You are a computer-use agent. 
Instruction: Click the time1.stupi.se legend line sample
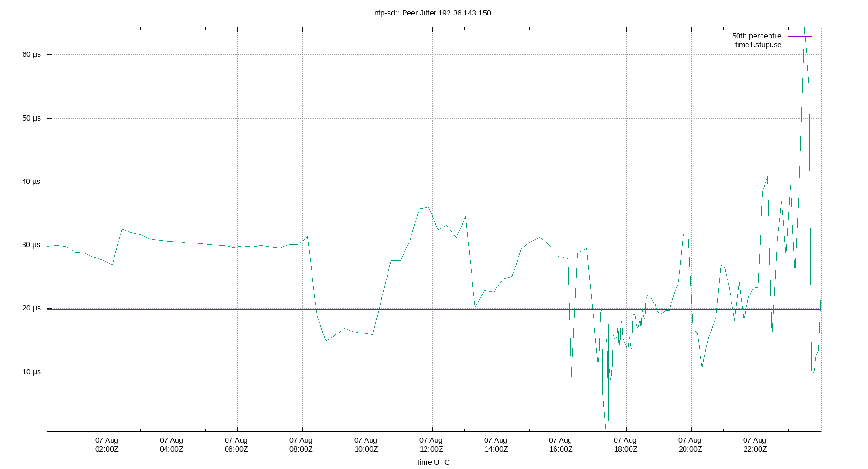tap(799, 45)
